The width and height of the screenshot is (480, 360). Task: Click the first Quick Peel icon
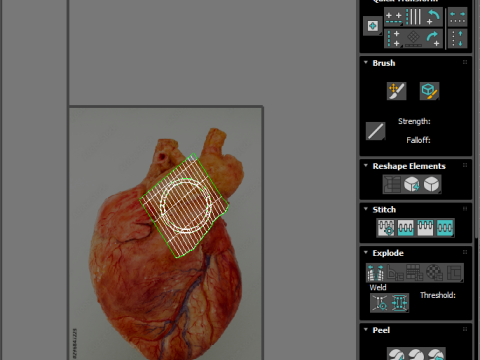396,354
